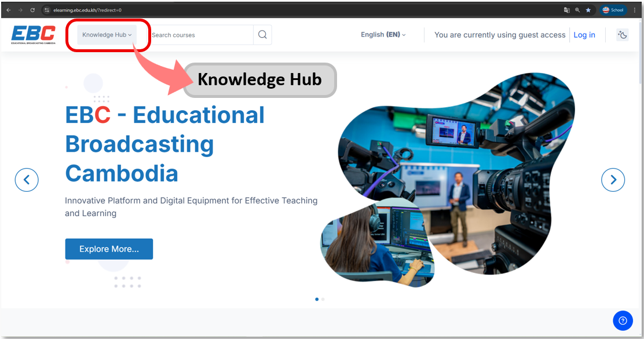Screen dimensions: 644x339
Task: Click the search magnifier icon
Action: [x=262, y=35]
